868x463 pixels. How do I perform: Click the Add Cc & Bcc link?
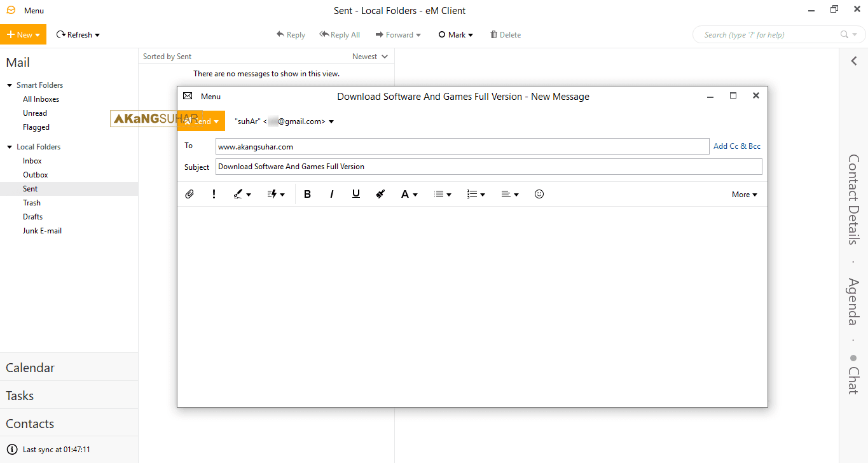(737, 146)
